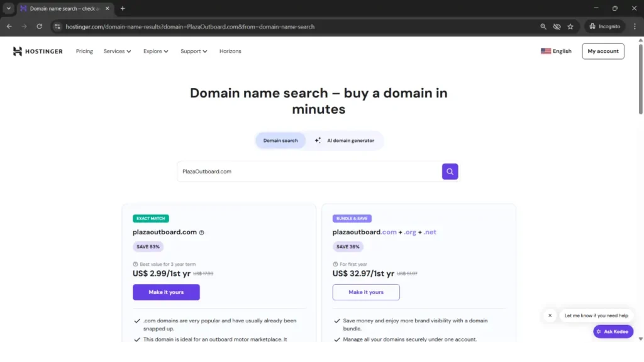Open the English language selector

click(x=556, y=52)
